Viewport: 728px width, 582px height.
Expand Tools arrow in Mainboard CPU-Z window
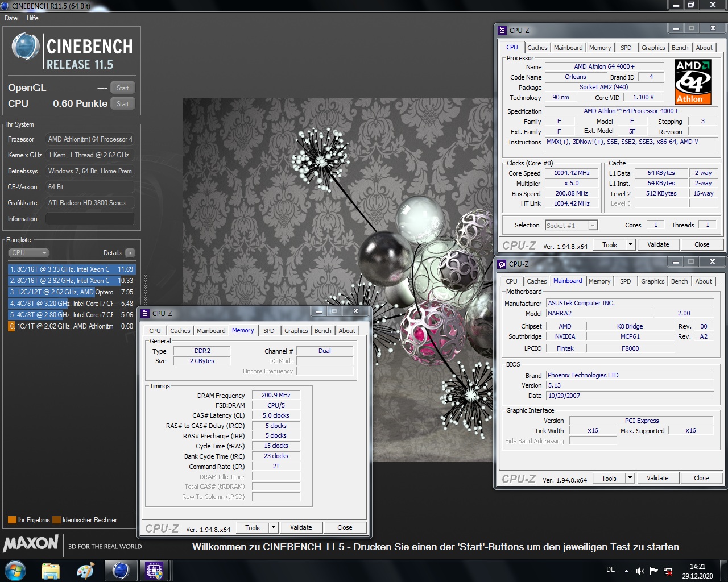point(629,479)
